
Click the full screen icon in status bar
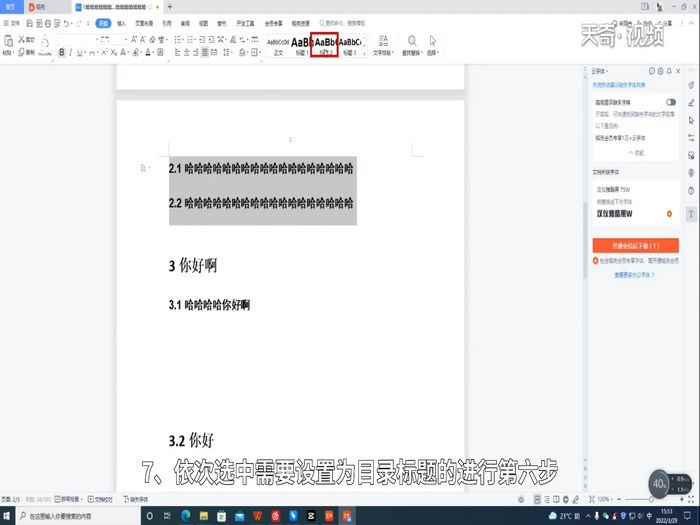coord(691,500)
